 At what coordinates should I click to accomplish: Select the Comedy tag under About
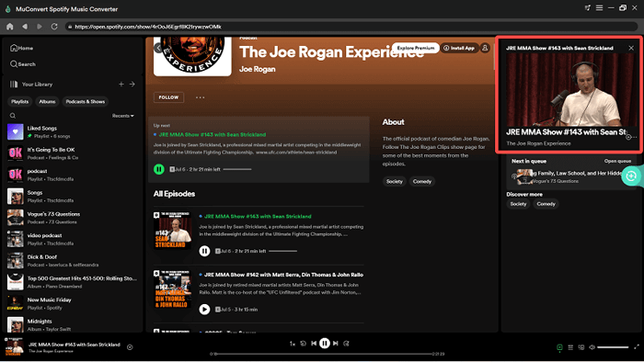[421, 181]
